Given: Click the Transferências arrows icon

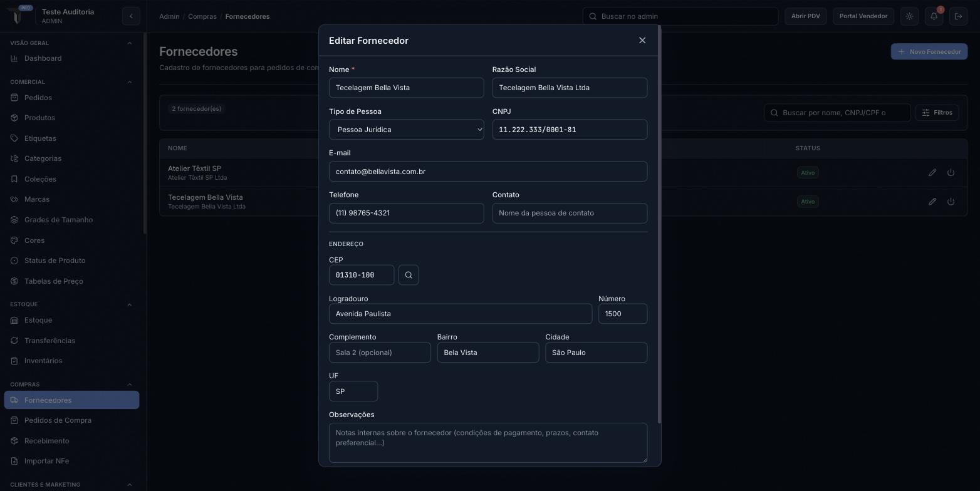Looking at the screenshot, I should coord(14,341).
